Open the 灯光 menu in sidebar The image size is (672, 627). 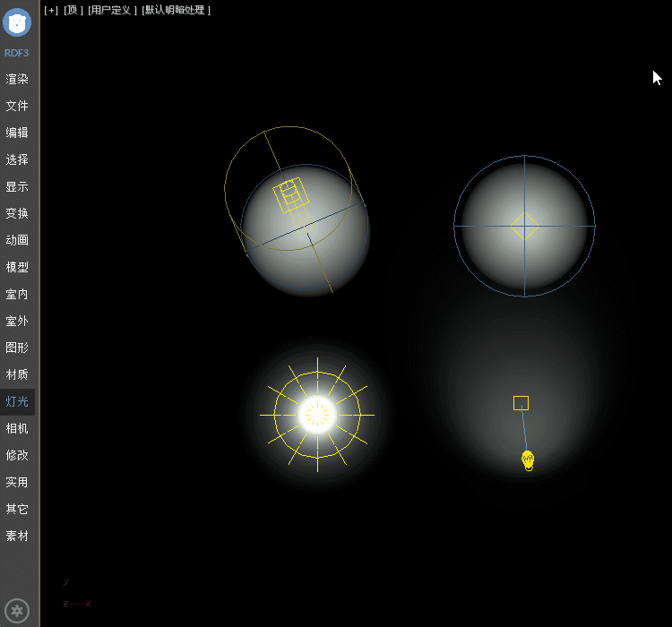(17, 401)
